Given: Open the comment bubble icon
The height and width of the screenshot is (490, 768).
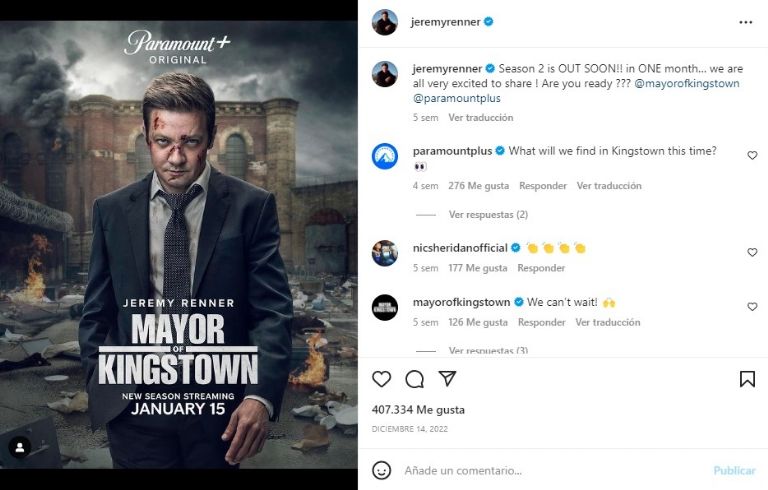Looking at the screenshot, I should (x=414, y=379).
